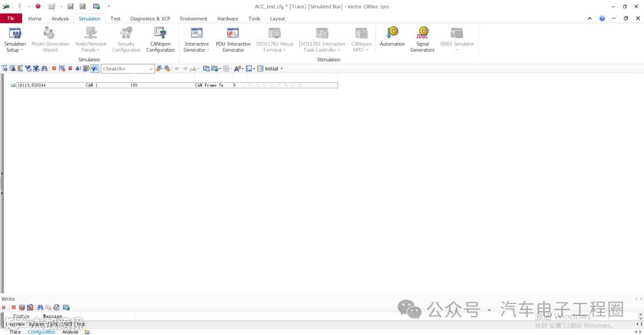Click the export icon in Write toolbar
The width and height of the screenshot is (644, 335).
click(x=56, y=308)
